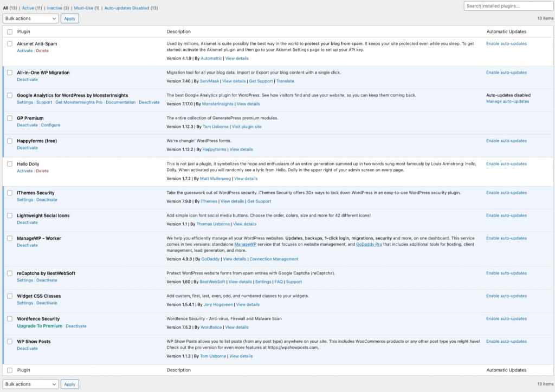This screenshot has height=392, width=555.
Task: Click Upgrade To Premium for Wordfence
Action: [40, 326]
